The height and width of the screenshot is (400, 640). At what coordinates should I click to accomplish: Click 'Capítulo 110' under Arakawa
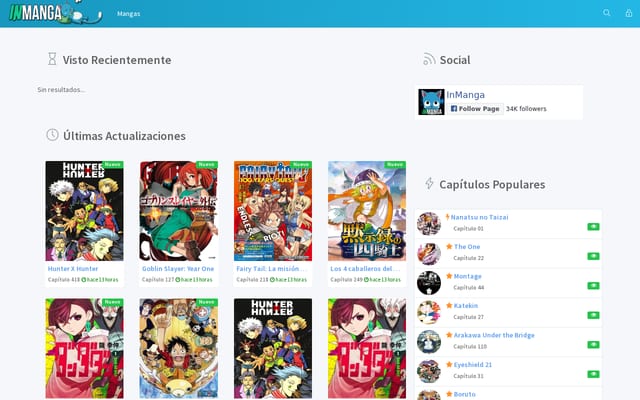pos(470,347)
